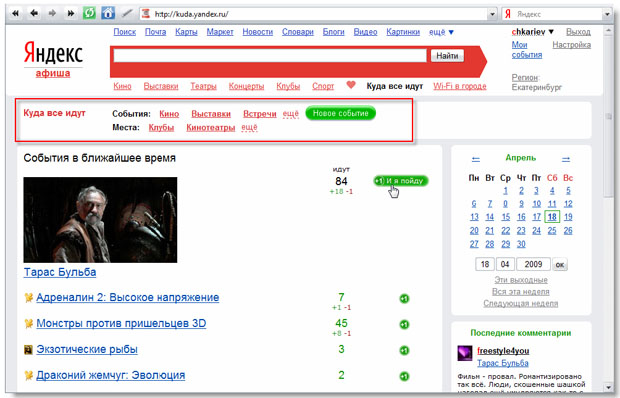
Task: Open the Маркет link
Action: pyautogui.click(x=220, y=32)
